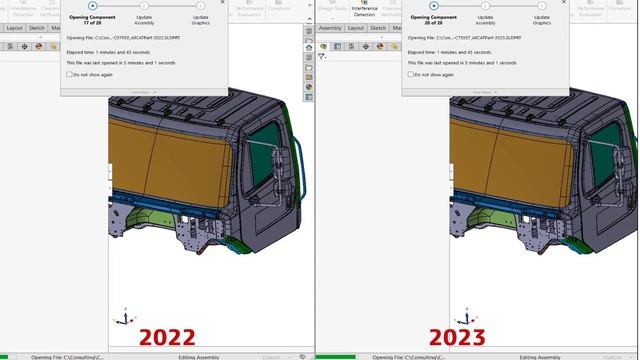The image size is (640, 360).
Task: Click Performance Evaluation in 2022 ribbon
Action: coord(249,9)
